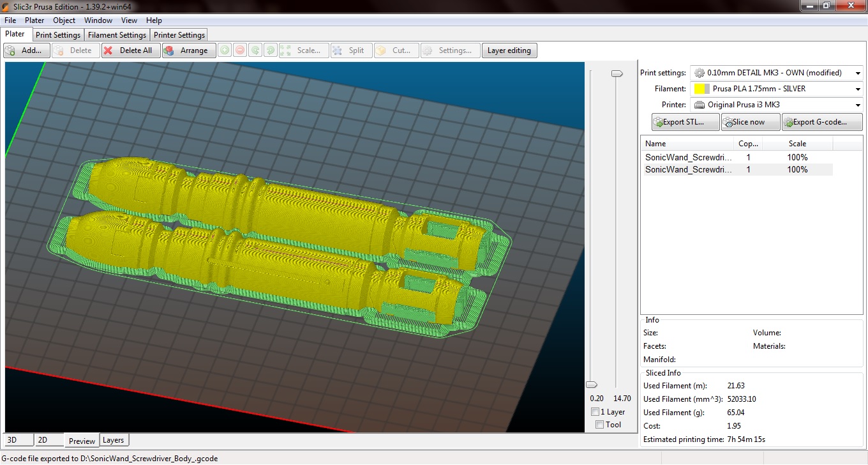Screen dimensions: 868x465
Task: Open the Help menu
Action: coord(154,20)
